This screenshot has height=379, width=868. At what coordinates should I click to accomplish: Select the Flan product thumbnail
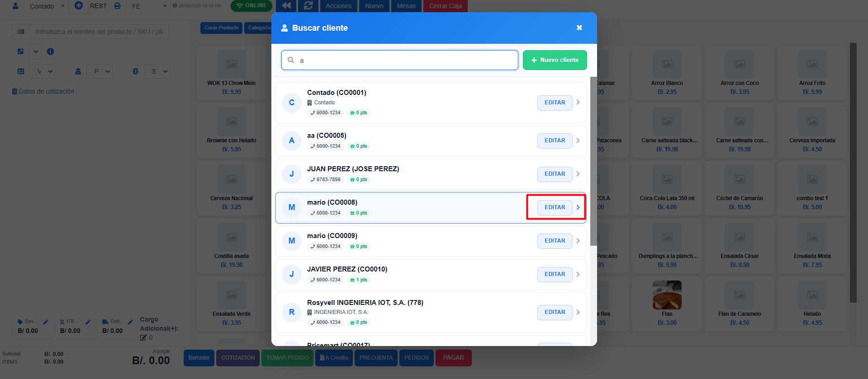tap(667, 295)
